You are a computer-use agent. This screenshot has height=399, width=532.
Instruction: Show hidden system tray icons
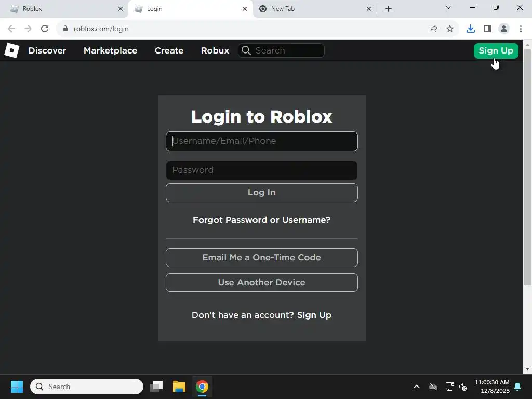pos(417,387)
